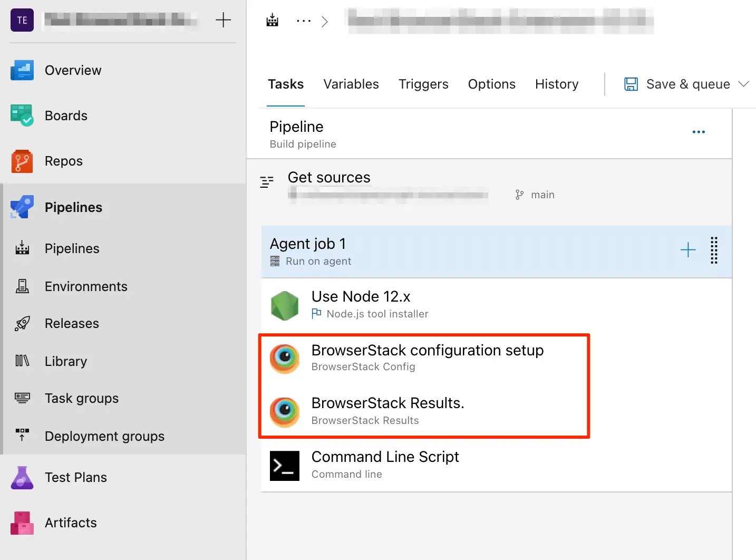Screen dimensions: 756x560
Task: Open the Artifacts section icon
Action: point(22,523)
